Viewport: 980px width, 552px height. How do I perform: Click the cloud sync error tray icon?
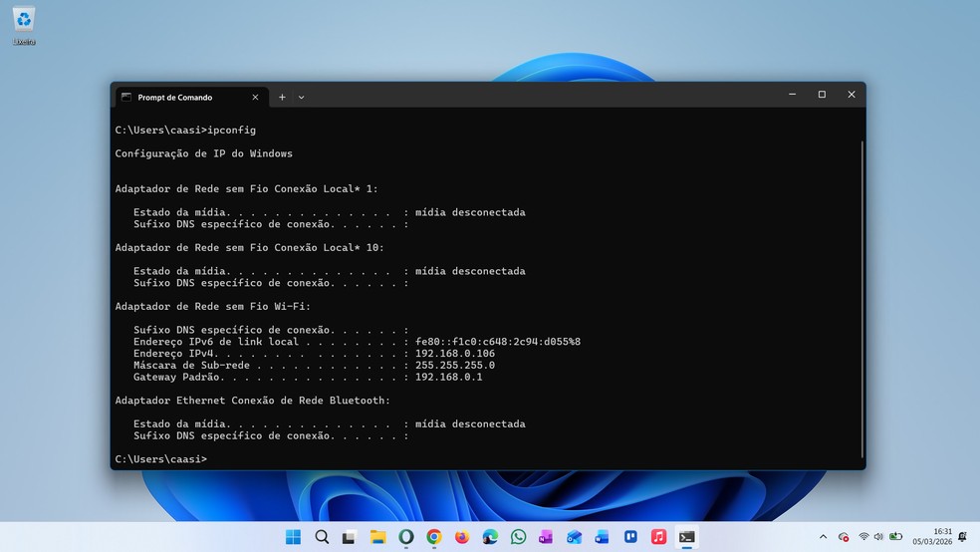[844, 537]
